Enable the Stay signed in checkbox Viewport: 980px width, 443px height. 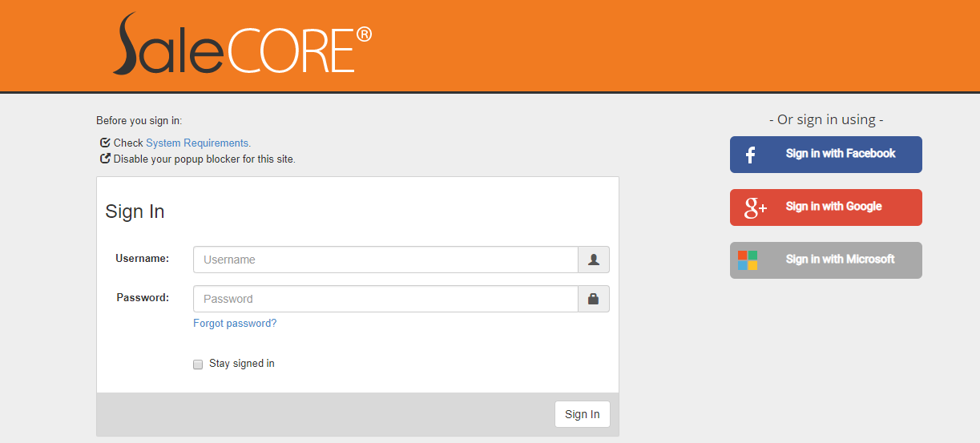click(x=198, y=364)
